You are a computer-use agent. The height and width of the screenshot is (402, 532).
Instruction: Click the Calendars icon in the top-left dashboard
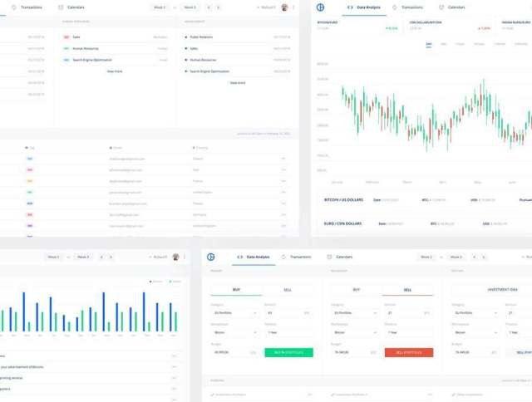pos(61,7)
